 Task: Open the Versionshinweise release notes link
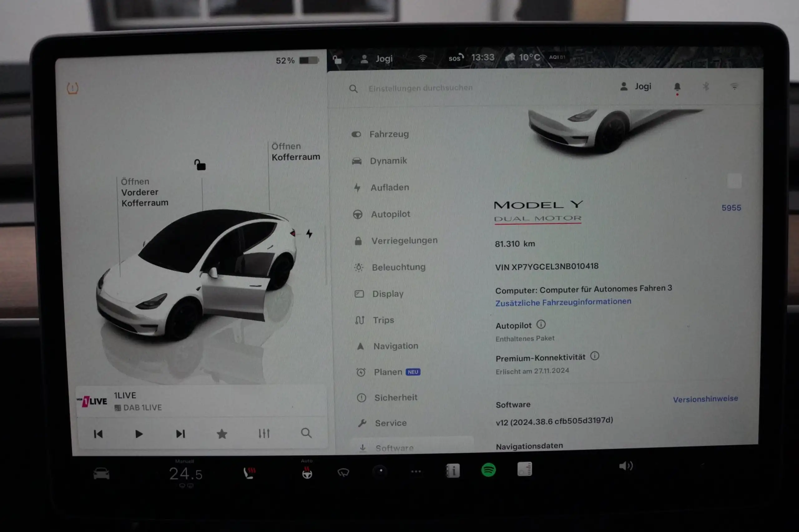click(705, 399)
